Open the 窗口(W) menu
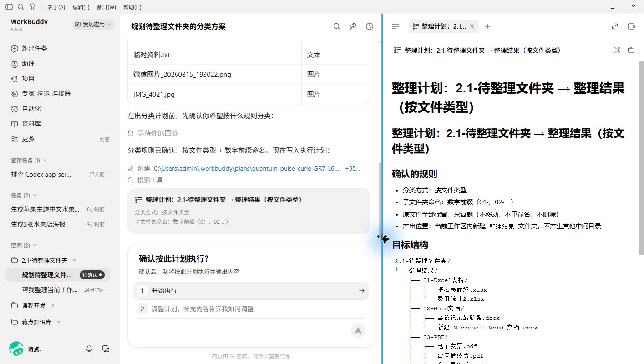644x364 pixels. (x=106, y=7)
